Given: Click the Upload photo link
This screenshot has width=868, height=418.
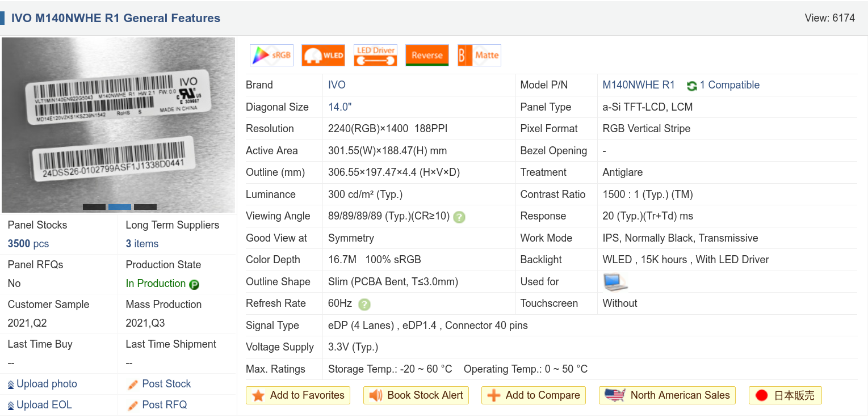Looking at the screenshot, I should [47, 384].
